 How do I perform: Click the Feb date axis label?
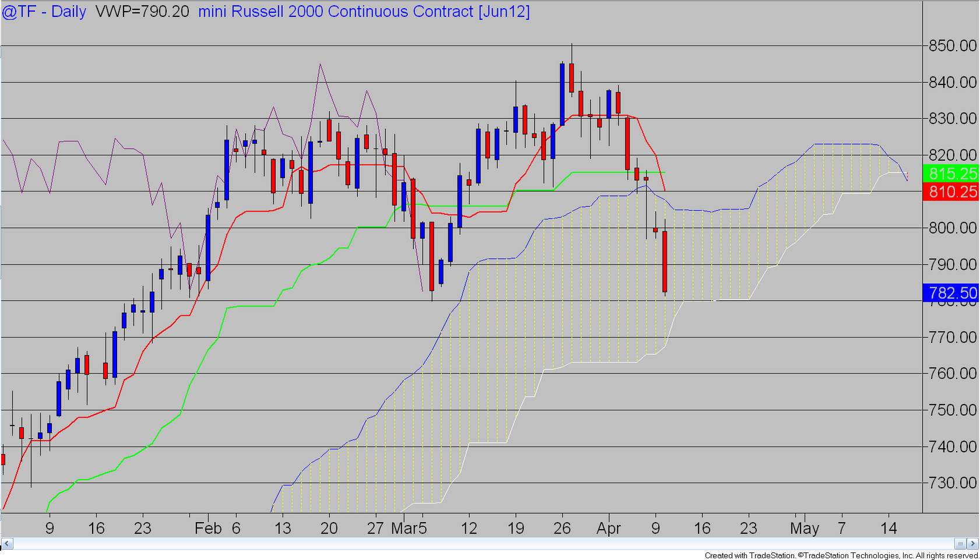pyautogui.click(x=208, y=529)
